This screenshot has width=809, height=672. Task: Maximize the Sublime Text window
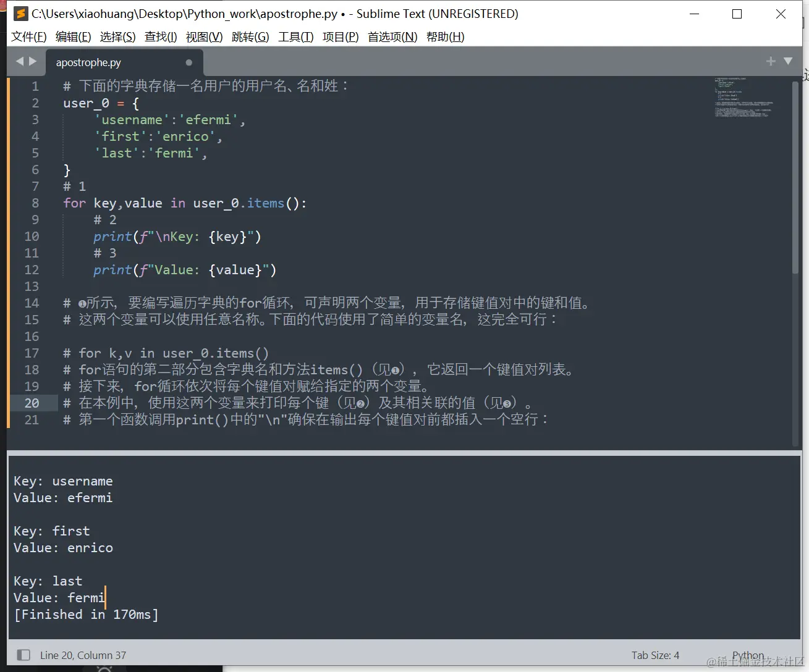pos(737,14)
